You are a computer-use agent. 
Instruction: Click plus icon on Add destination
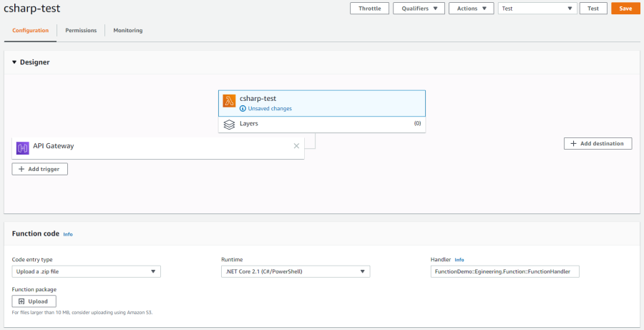pyautogui.click(x=574, y=143)
